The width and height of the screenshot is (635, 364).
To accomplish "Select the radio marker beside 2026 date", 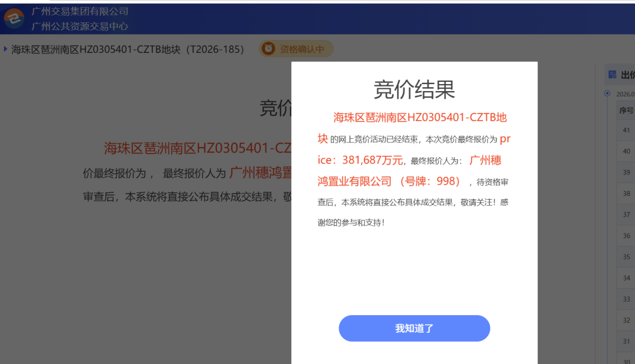I will (x=607, y=93).
